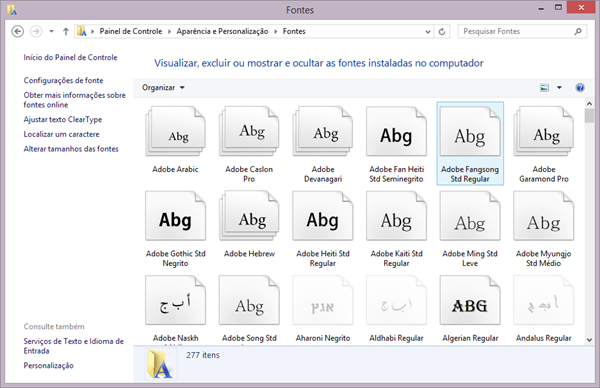Click Fontes breadcrumb segment
The image size is (600, 388).
point(294,31)
